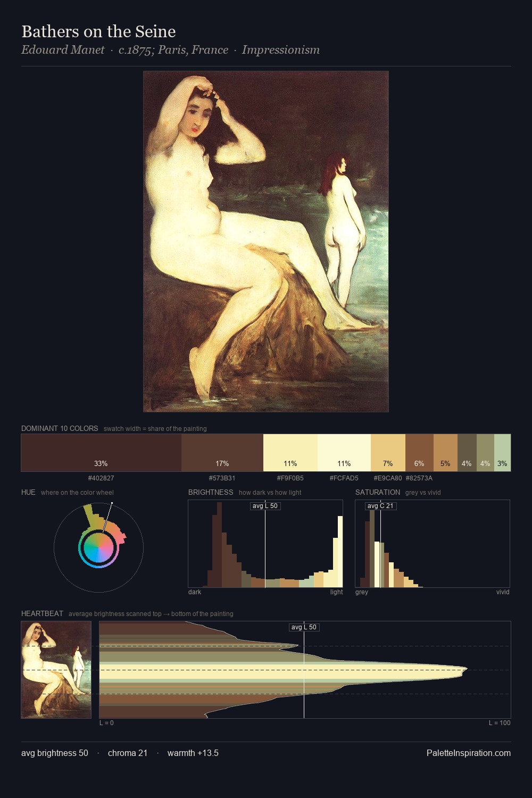532x798 pixels.
Task: Click the artist name 'Edouard Manet'
Action: 63,50
